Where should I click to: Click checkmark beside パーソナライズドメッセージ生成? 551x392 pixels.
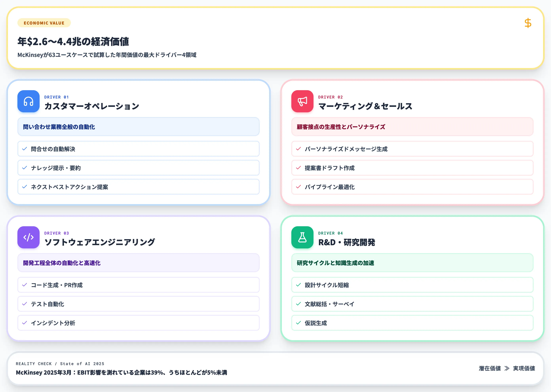click(x=298, y=149)
